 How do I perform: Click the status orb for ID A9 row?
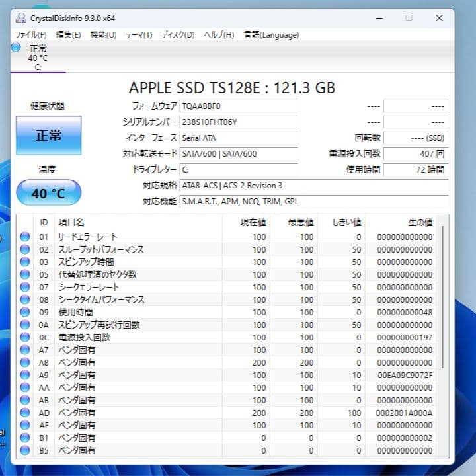pyautogui.click(x=25, y=375)
